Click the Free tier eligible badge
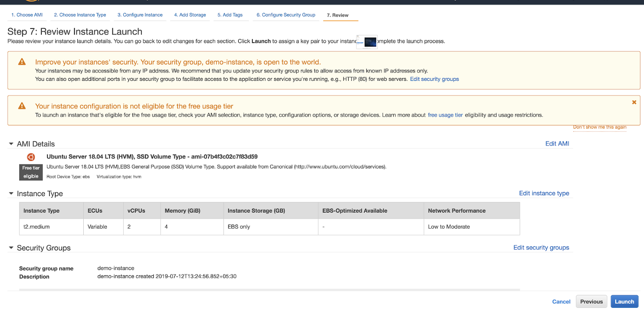Image resolution: width=644 pixels, height=311 pixels. 31,172
